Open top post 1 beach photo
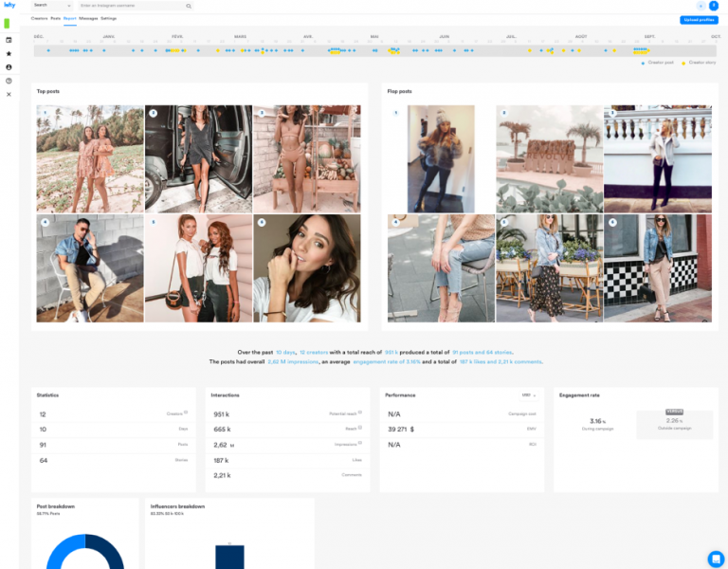The image size is (728, 569). pos(90,159)
